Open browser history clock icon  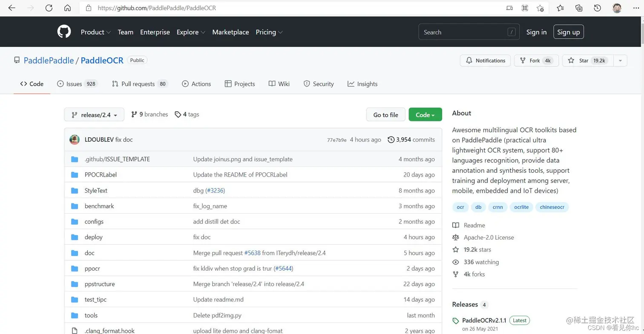pos(597,8)
